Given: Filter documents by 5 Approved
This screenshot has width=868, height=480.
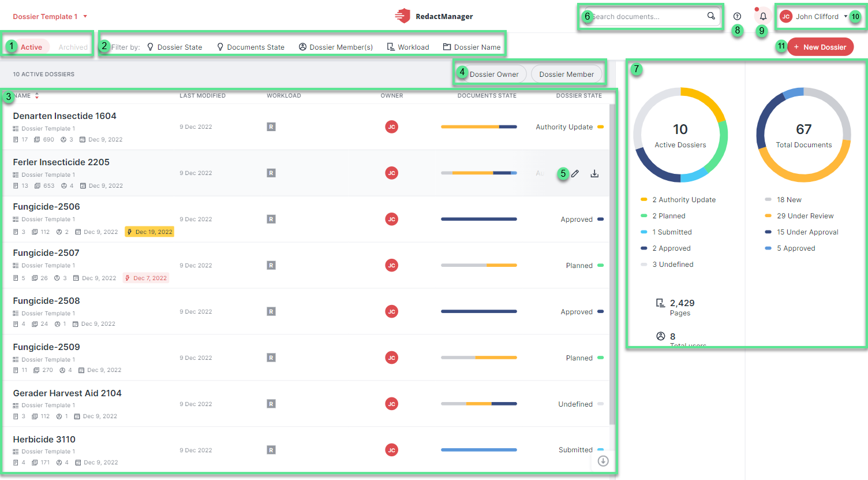Looking at the screenshot, I should (x=790, y=248).
